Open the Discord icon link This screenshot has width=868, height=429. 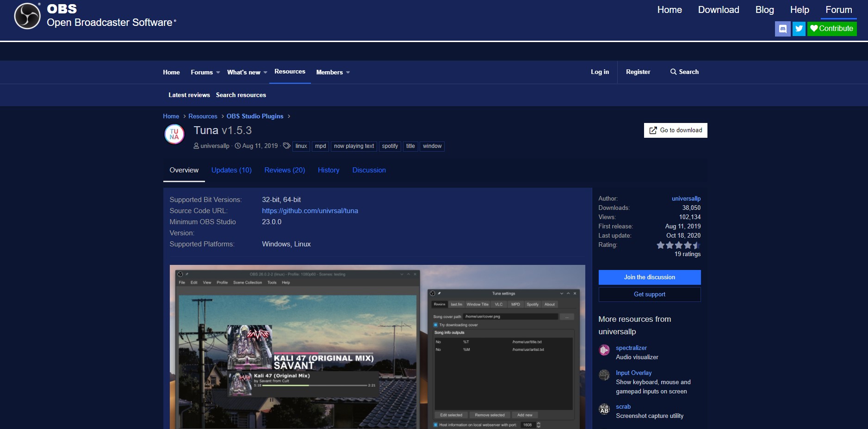(x=782, y=29)
